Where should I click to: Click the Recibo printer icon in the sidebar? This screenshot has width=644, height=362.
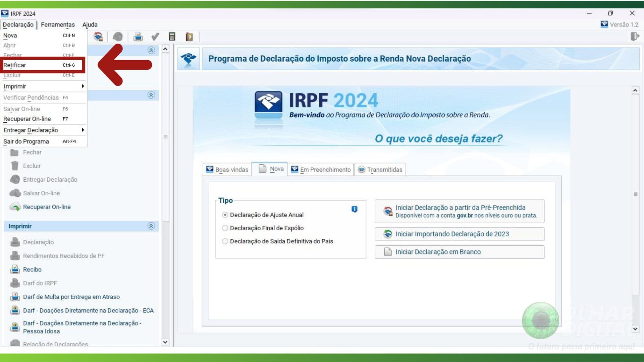pos(15,269)
